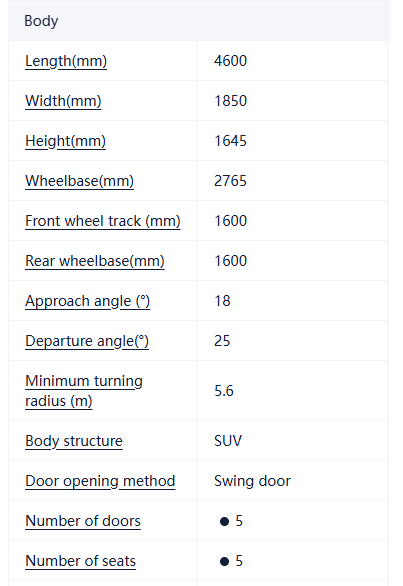Open Minimum turning radius (m) link
Viewport: 403px width, 586px height.
(x=84, y=391)
